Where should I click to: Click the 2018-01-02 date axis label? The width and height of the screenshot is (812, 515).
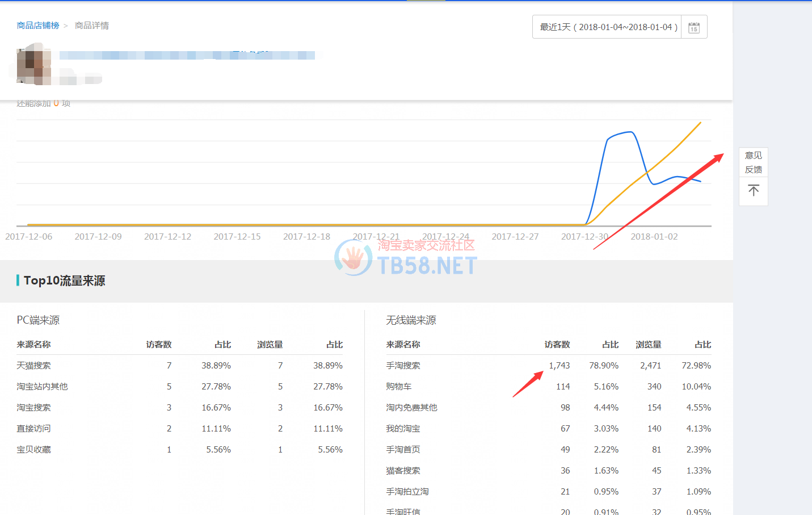point(654,237)
